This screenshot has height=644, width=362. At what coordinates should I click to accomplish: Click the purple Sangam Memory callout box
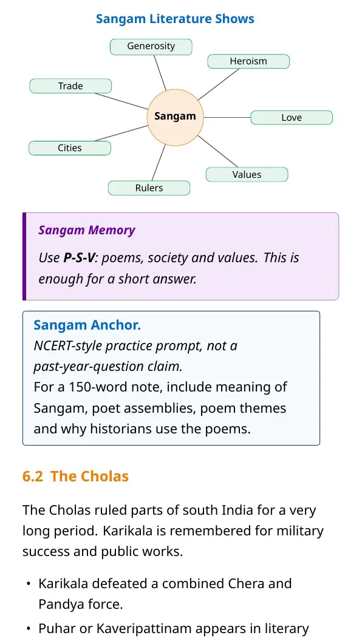click(181, 256)
